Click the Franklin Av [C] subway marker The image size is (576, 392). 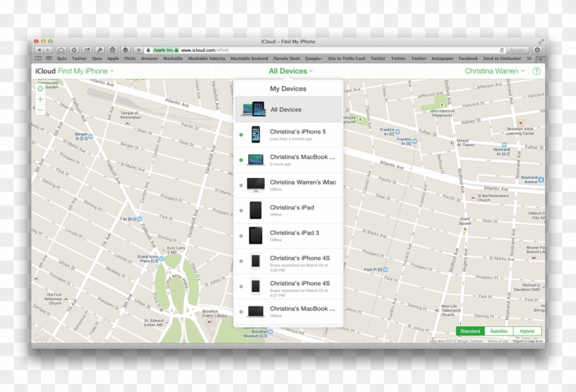pos(397,132)
